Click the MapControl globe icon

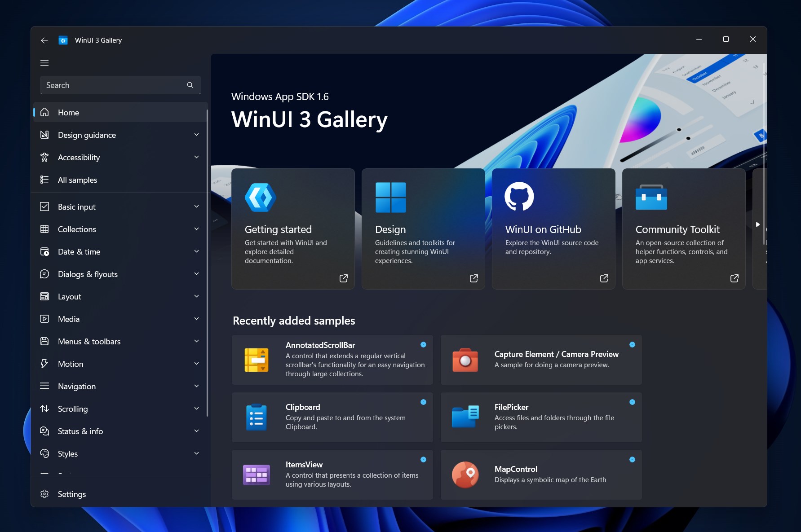click(x=465, y=474)
